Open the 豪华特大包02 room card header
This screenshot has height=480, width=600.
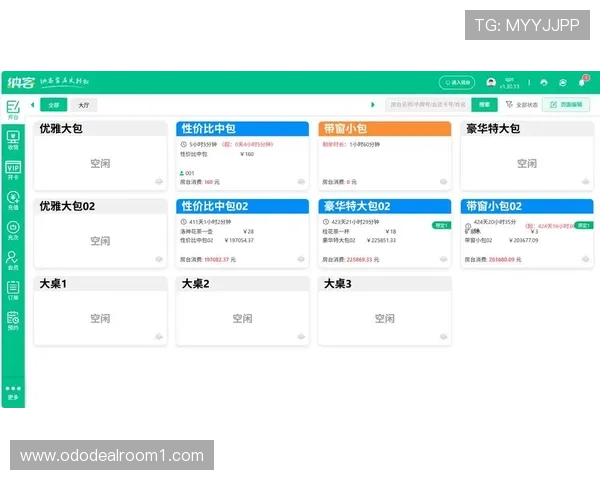tap(385, 206)
